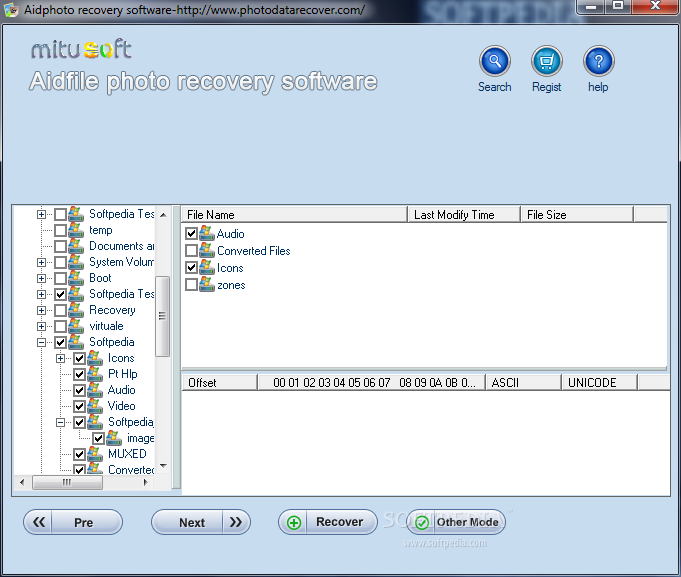The image size is (681, 577).
Task: Click the zones folder icon
Action: (x=207, y=284)
